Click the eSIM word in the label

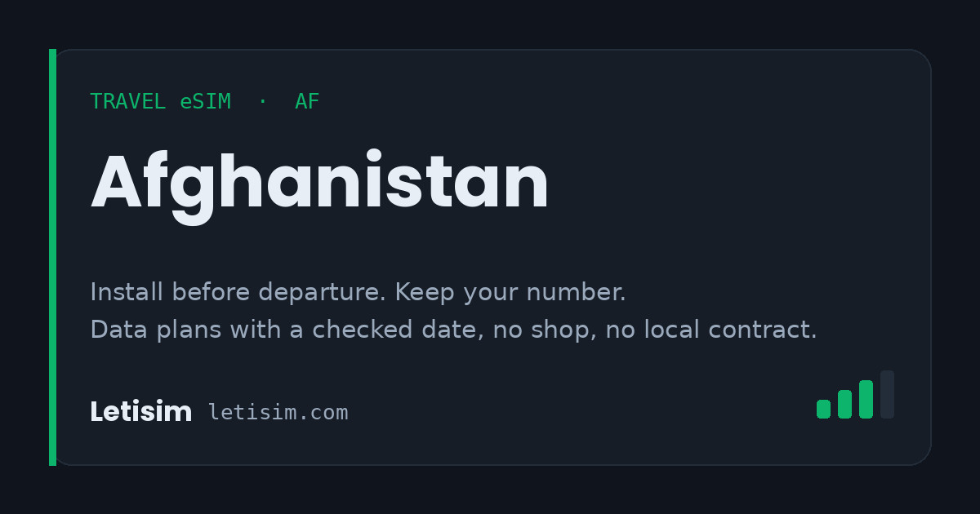point(206,102)
